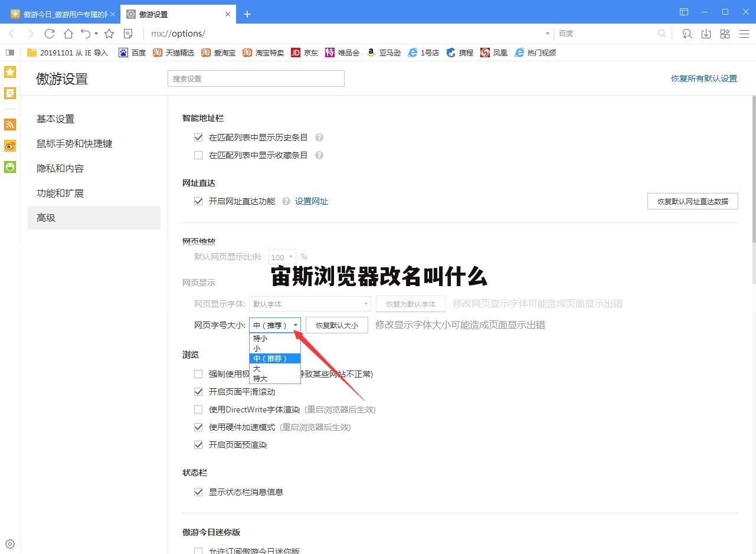Click 恢复所有默认设置 link

coord(704,78)
